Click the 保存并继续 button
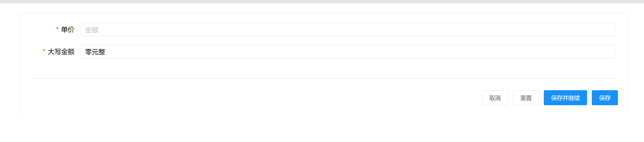The height and width of the screenshot is (142, 644). tap(565, 98)
